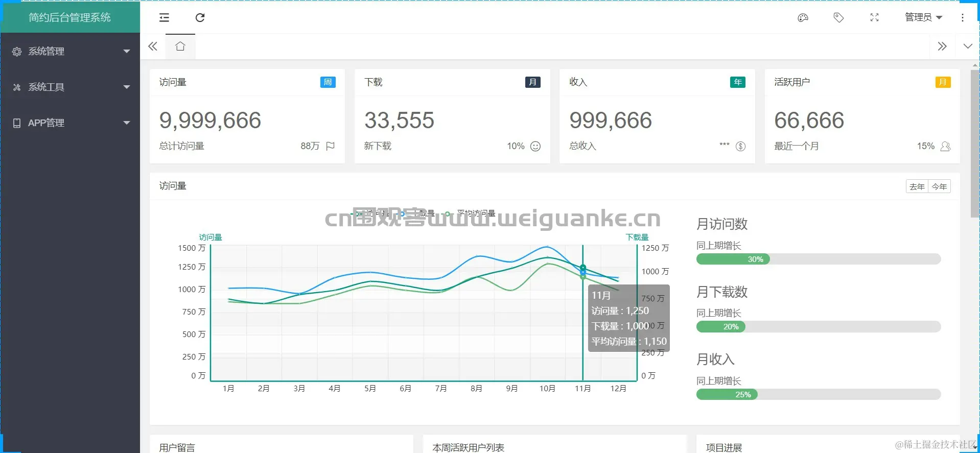Screen dimensions: 980x453
Task: Click the 5月 label on chart axis
Action: click(x=370, y=389)
